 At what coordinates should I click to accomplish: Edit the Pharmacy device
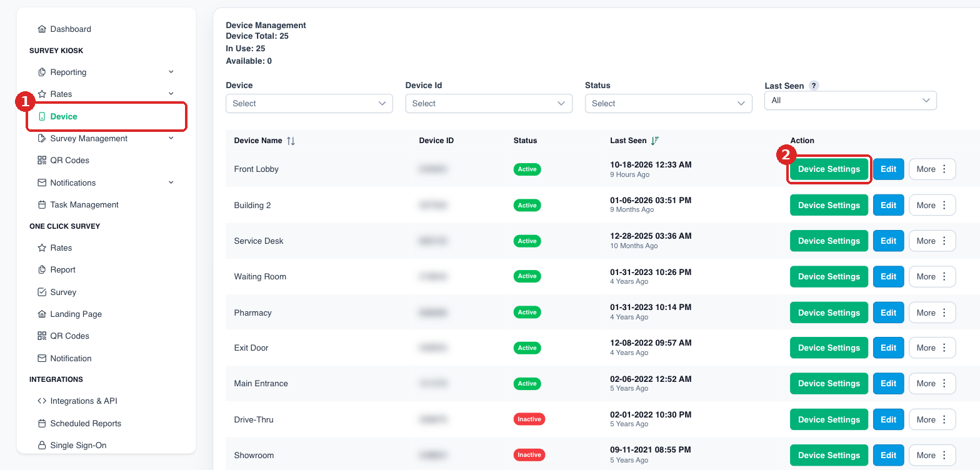[888, 313]
